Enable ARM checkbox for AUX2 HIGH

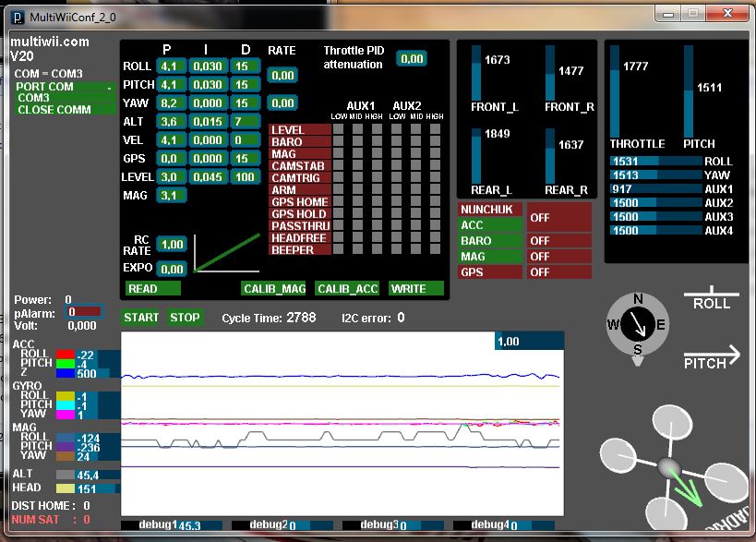coord(434,190)
